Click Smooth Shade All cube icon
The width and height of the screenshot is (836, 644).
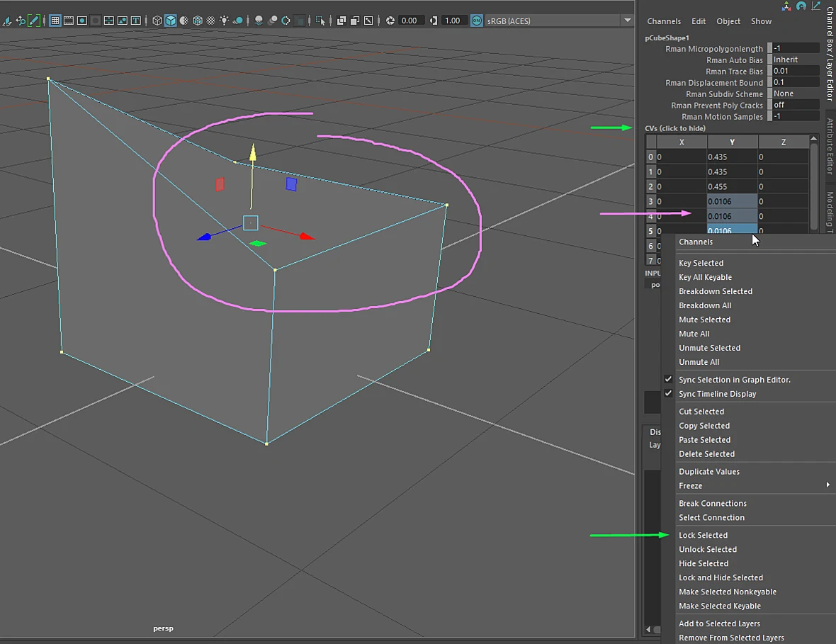coord(171,21)
